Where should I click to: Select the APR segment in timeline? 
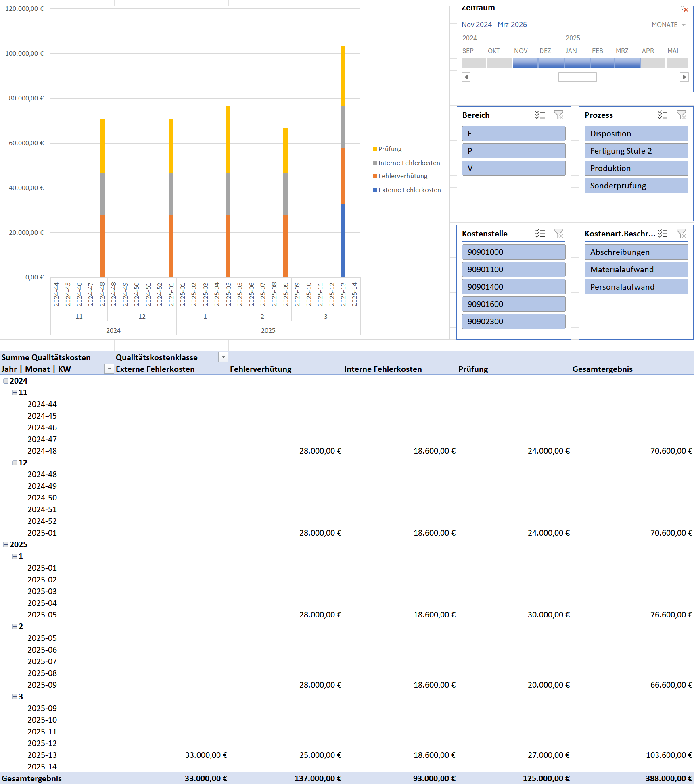(x=654, y=63)
